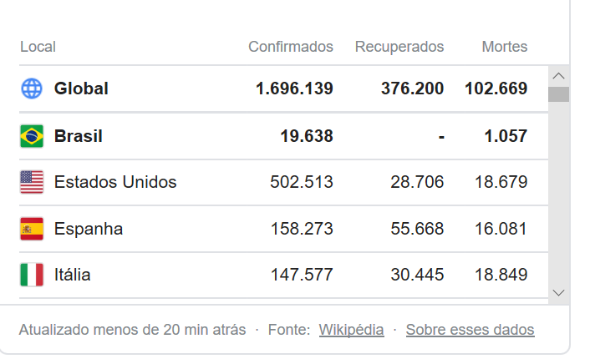Click the Local column header
Screen dimensions: 590x364
tap(38, 47)
